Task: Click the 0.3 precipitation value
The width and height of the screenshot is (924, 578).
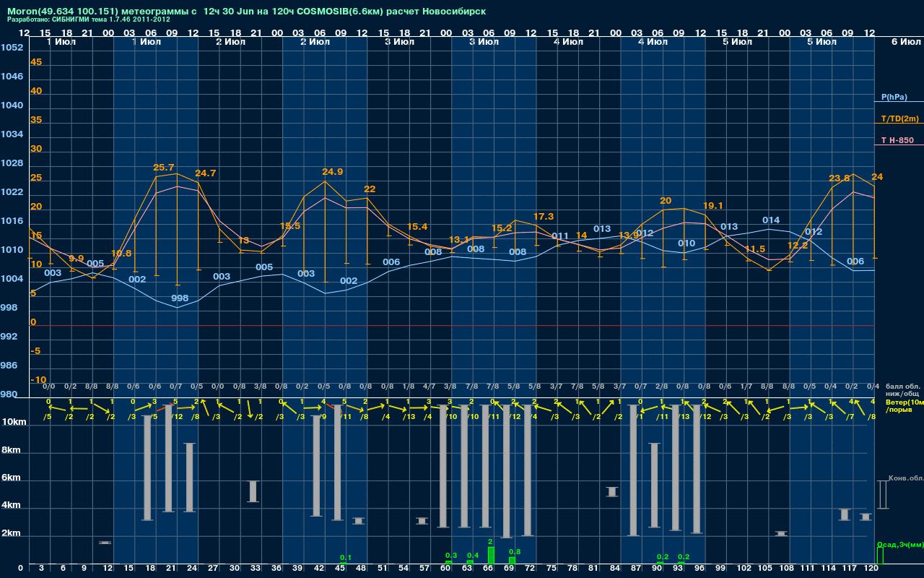Action: (x=451, y=555)
